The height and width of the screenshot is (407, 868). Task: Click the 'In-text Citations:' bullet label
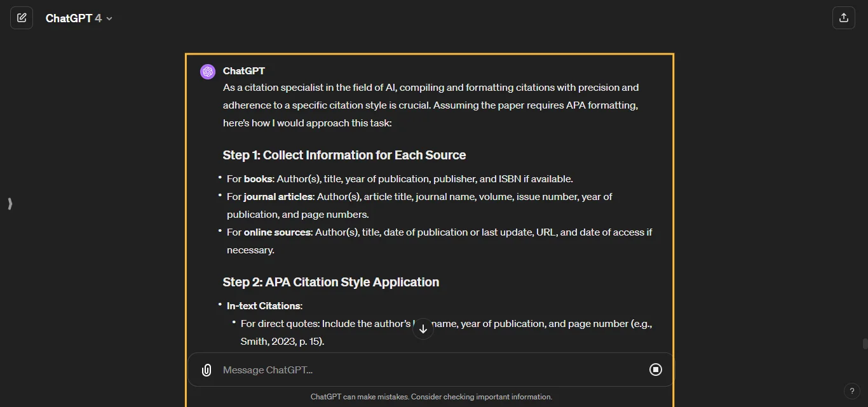[x=264, y=305]
